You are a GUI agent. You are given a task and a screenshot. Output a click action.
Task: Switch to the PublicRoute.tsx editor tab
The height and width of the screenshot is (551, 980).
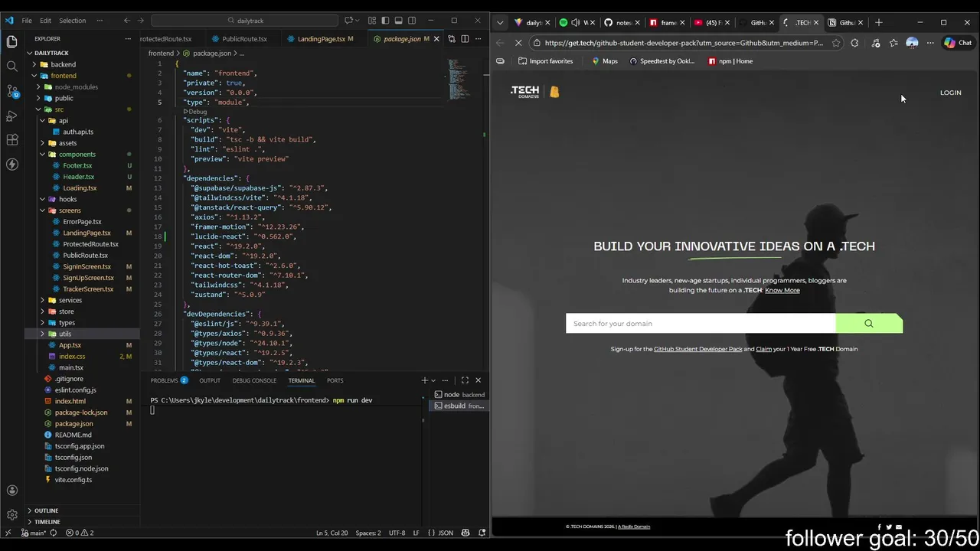[244, 39]
